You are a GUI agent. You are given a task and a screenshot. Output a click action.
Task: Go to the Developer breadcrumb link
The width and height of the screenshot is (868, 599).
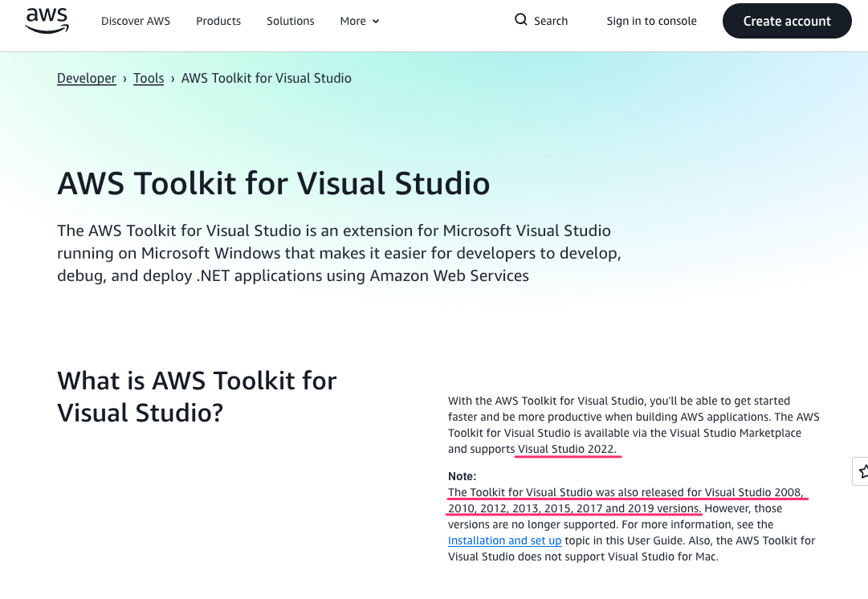pos(87,78)
